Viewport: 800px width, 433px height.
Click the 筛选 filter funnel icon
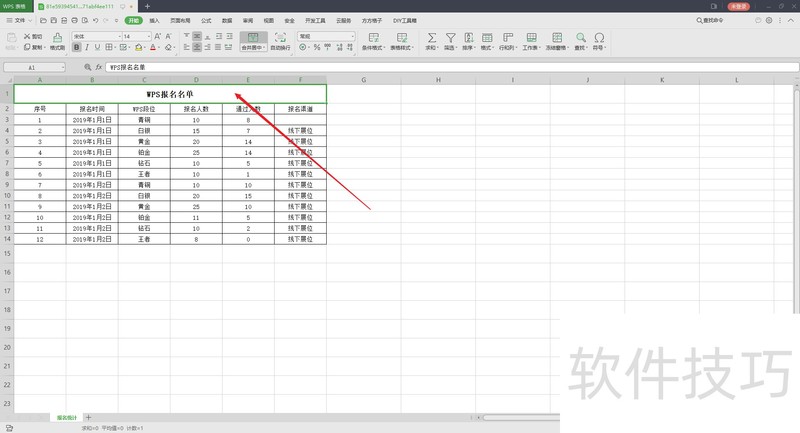[x=451, y=38]
